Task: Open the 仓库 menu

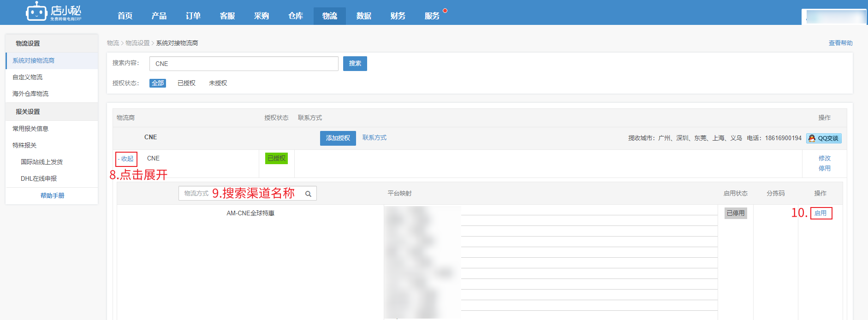Action: 296,16
